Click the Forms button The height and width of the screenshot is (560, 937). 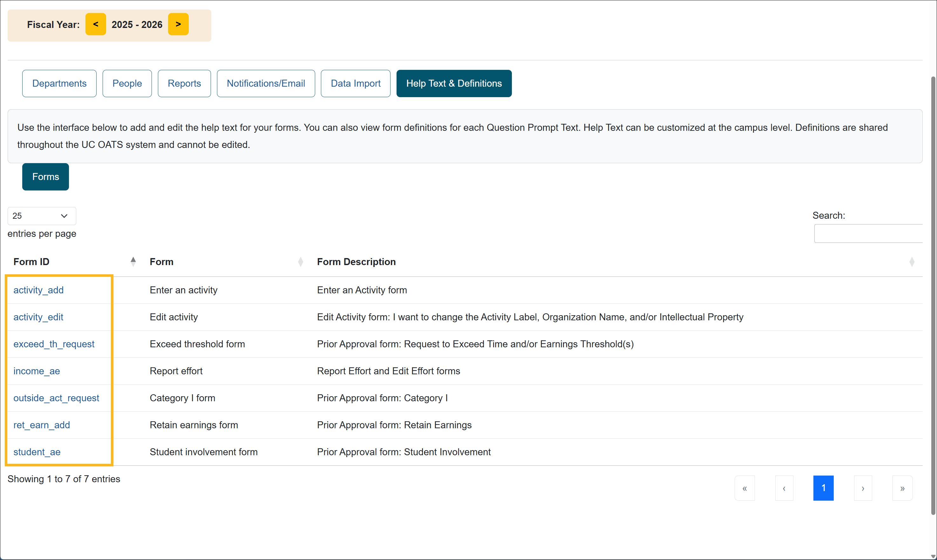[x=46, y=177]
